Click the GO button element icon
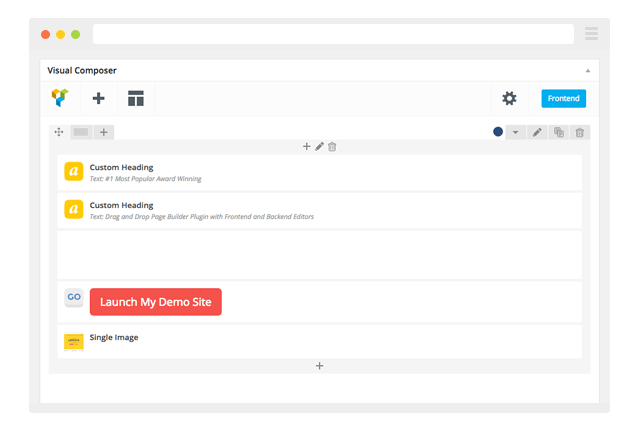Image resolution: width=640 pixels, height=430 pixels. [74, 297]
